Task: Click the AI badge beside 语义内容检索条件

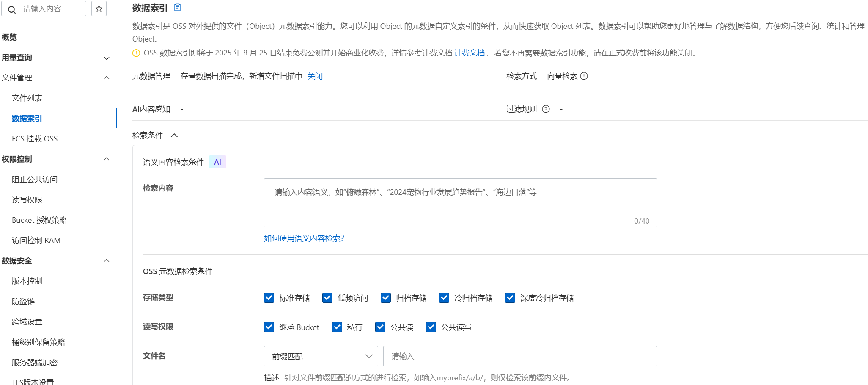Action: [217, 162]
